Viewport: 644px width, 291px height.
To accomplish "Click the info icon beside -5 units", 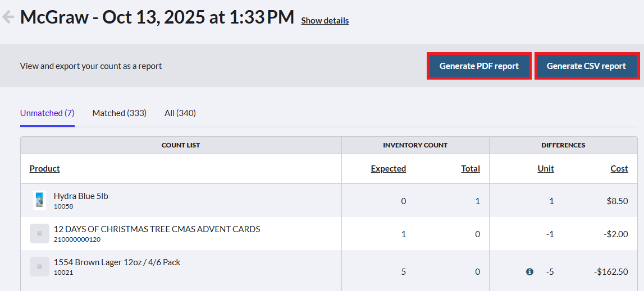I will (530, 272).
